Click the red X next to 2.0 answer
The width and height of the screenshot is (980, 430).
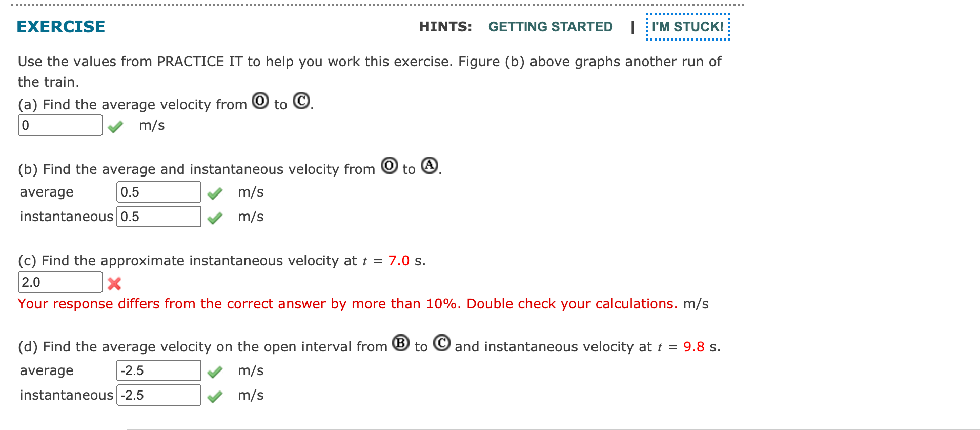[114, 283]
